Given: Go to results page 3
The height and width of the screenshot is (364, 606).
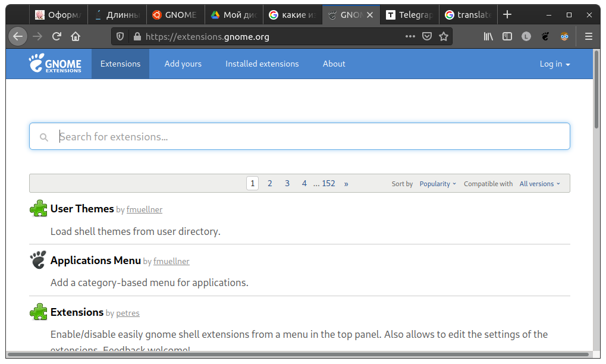Looking at the screenshot, I should pos(287,183).
